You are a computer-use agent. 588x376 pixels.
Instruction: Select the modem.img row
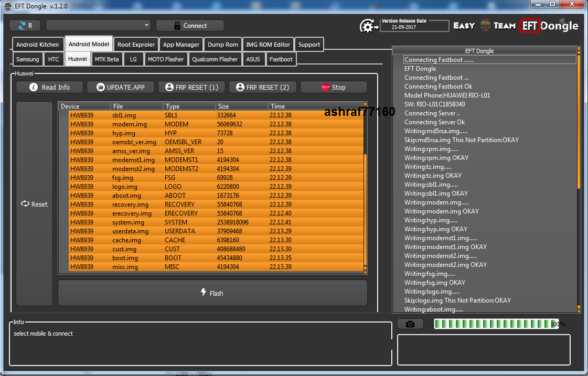click(x=216, y=124)
